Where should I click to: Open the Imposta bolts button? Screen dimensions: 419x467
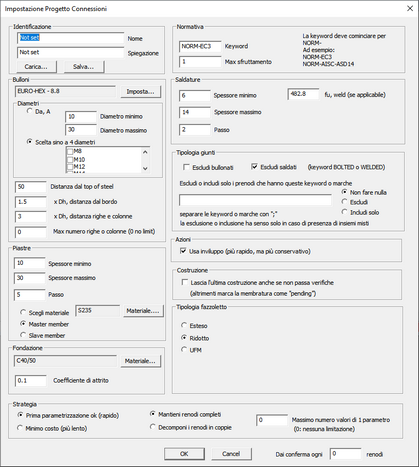click(x=140, y=92)
